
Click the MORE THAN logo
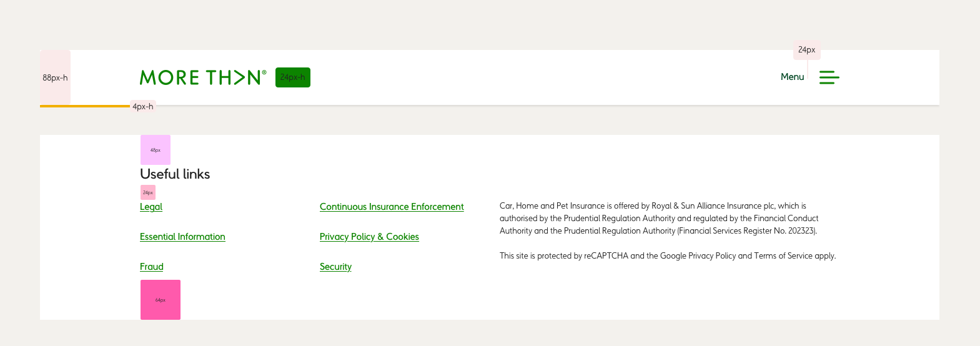point(203,77)
